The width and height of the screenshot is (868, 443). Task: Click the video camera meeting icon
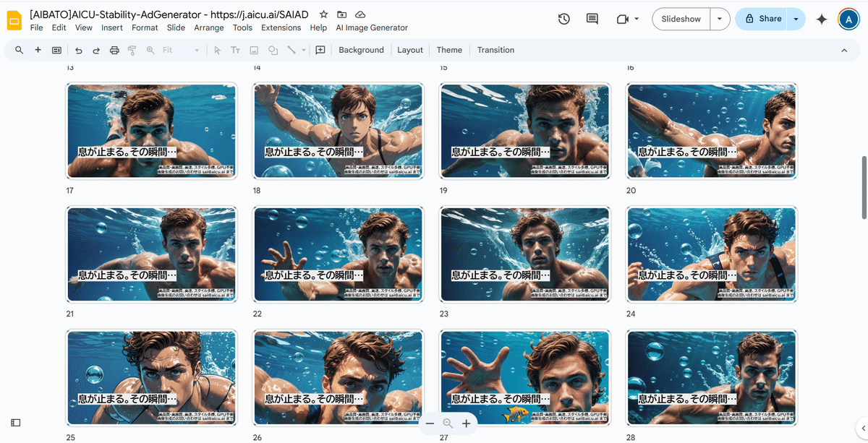622,20
